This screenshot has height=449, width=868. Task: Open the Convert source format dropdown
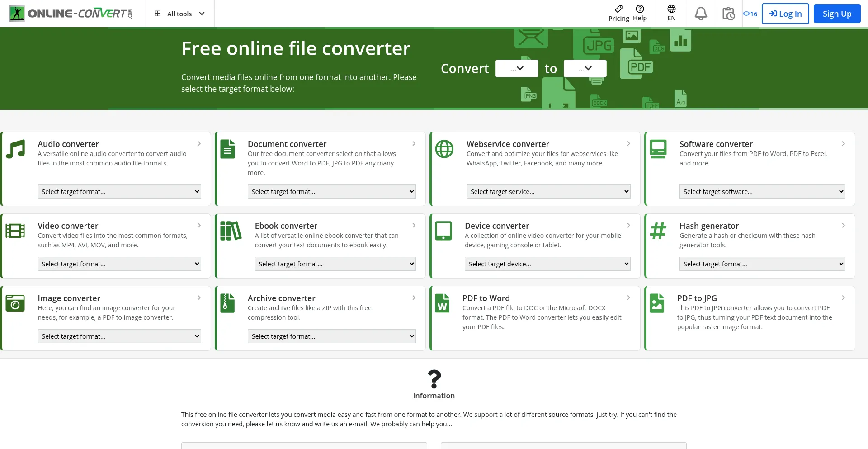pos(517,69)
